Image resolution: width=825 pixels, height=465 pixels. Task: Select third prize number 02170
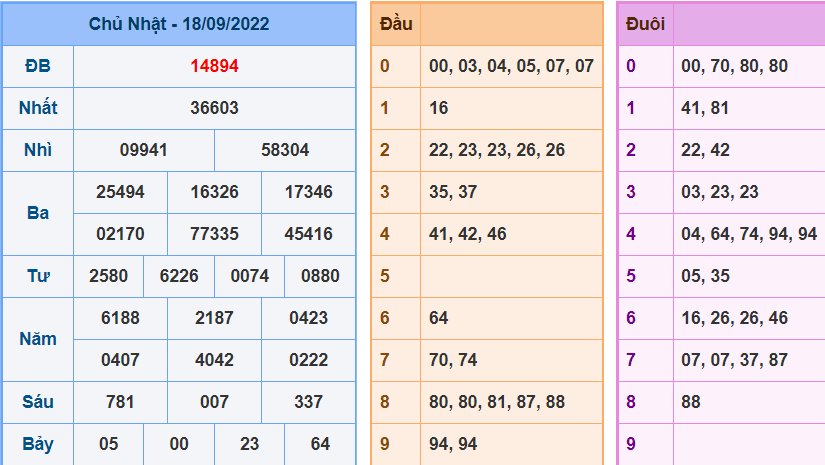click(x=120, y=235)
